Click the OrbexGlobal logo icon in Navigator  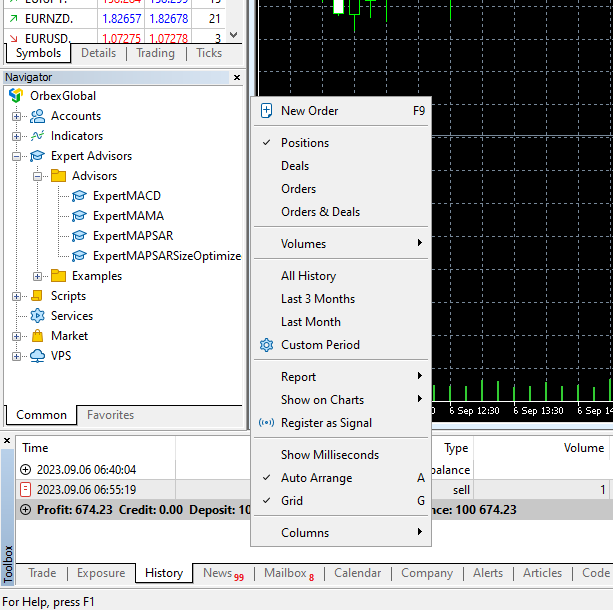tap(16, 95)
